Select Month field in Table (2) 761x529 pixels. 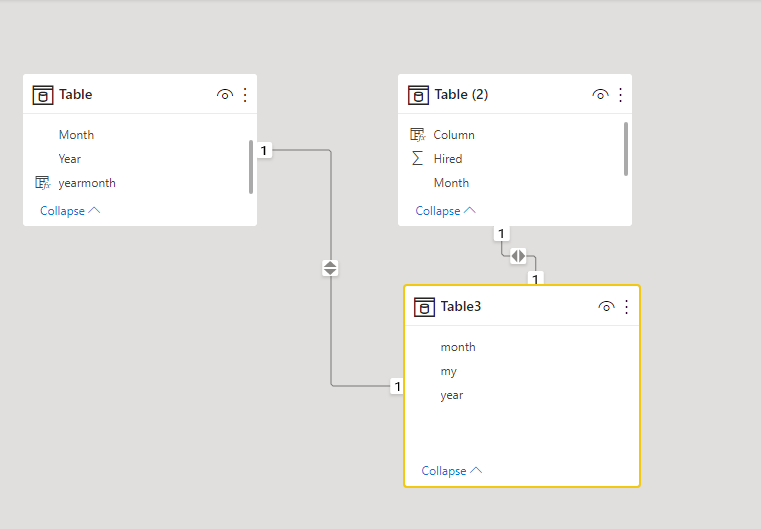451,183
